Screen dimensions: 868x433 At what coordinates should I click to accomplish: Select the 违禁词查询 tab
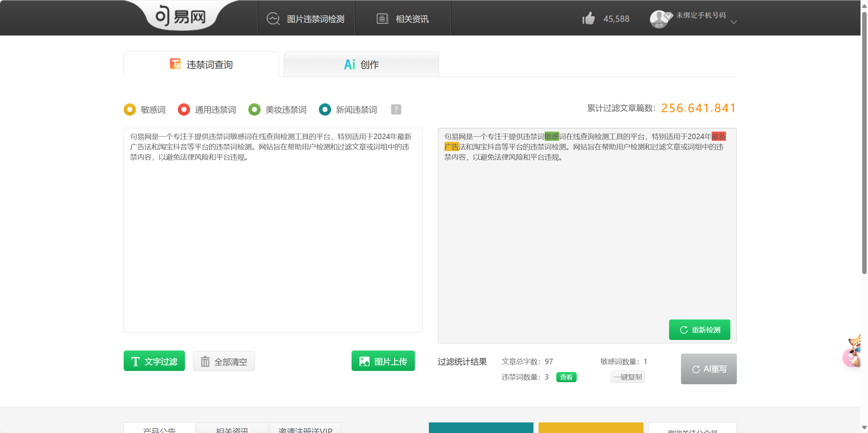click(201, 64)
